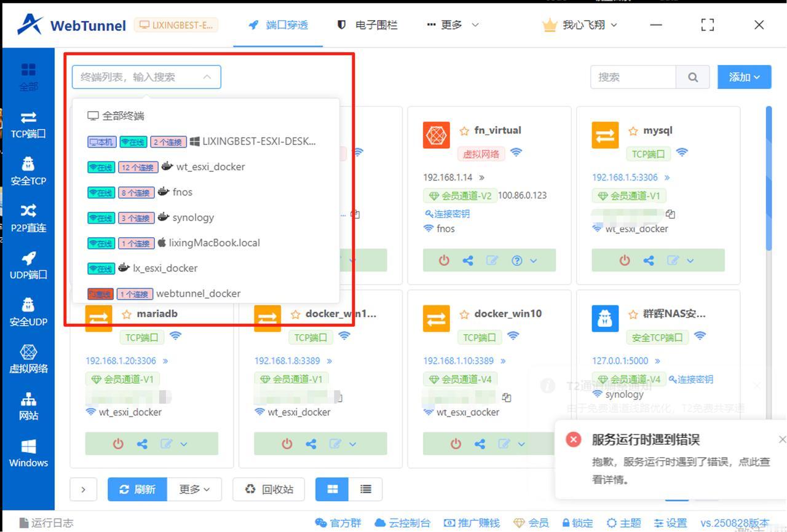This screenshot has width=787, height=532.
Task: Edit the mysql tunnel
Action: tap(673, 260)
